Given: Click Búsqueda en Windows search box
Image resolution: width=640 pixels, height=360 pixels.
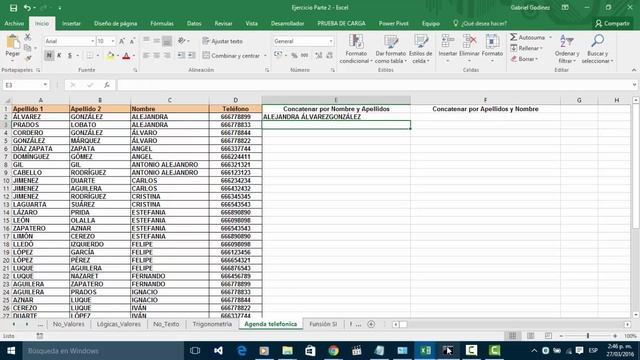Looking at the screenshot, I should 102,351.
